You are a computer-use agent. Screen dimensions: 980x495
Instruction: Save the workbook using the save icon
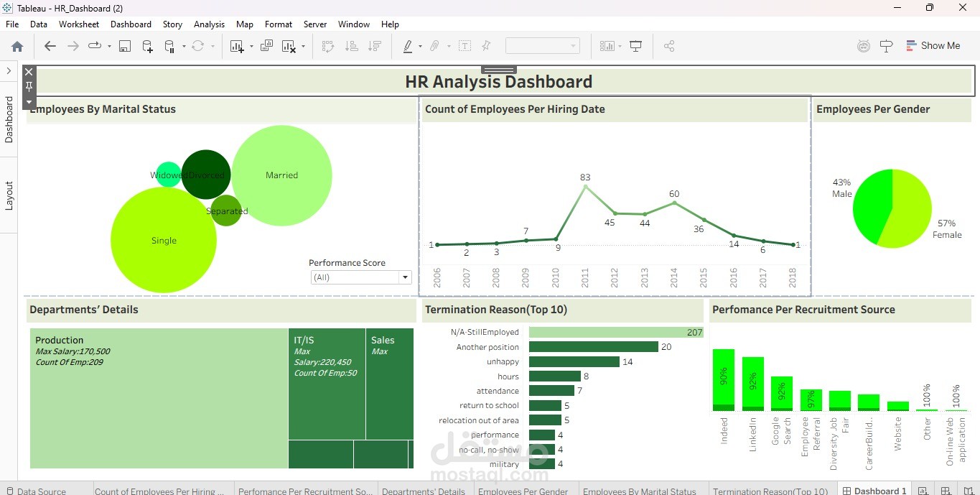coord(124,45)
